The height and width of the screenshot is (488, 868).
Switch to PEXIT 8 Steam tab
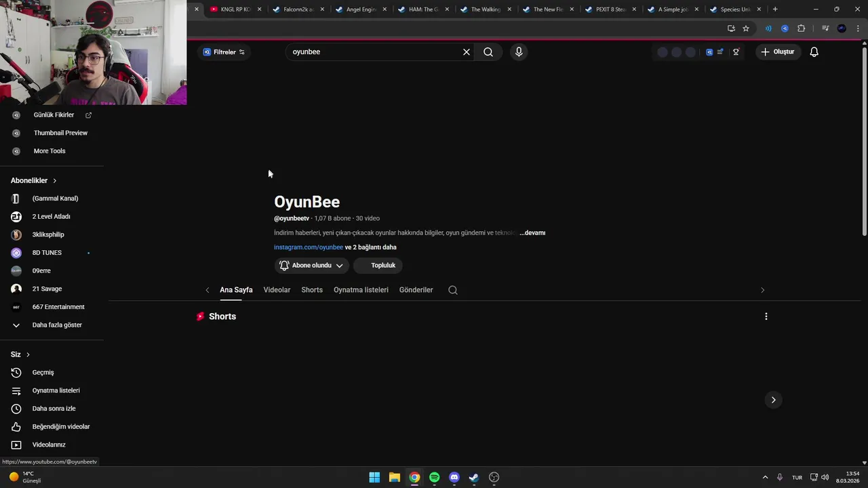[610, 9]
